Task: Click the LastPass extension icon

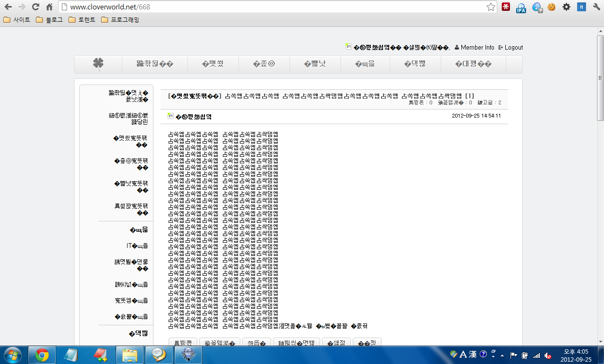Action: pos(506,7)
